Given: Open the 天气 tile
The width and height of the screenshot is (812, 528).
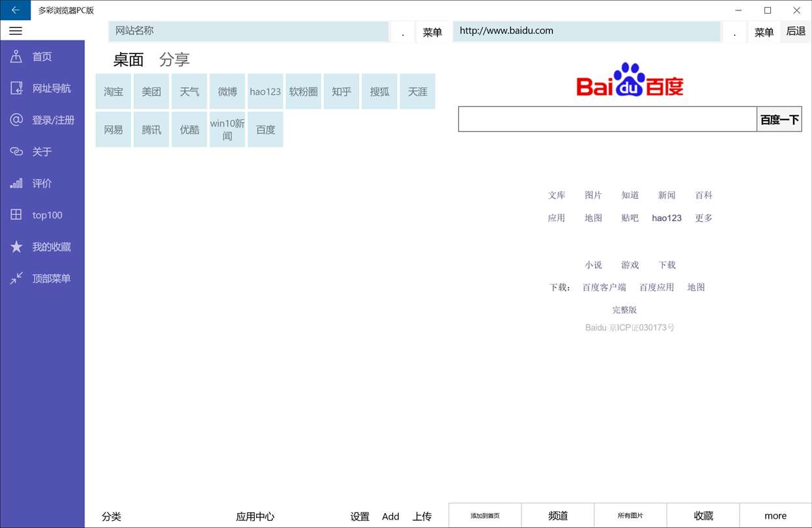Looking at the screenshot, I should tap(190, 91).
